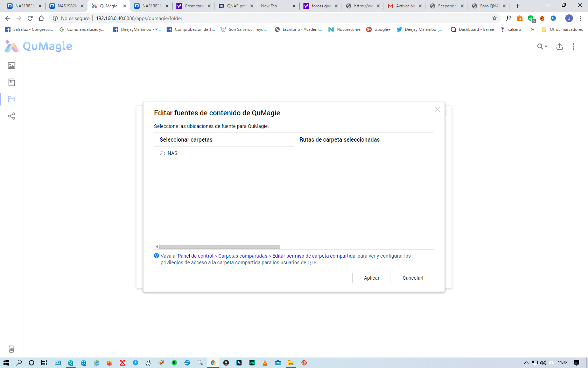Open the Photos view in sidebar
Screen dimensions: 588x368
(x=12, y=66)
